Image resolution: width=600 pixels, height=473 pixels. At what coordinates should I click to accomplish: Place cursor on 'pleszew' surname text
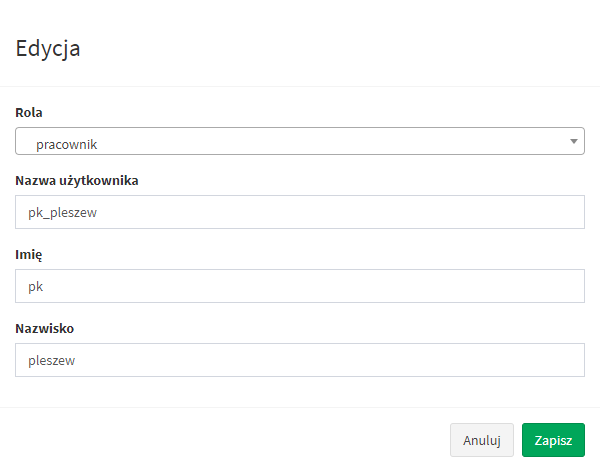pyautogui.click(x=52, y=360)
